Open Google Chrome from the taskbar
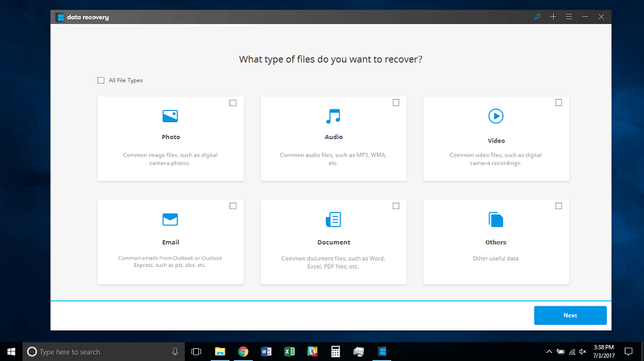Screen dimensions: 644x361 click(x=242, y=352)
